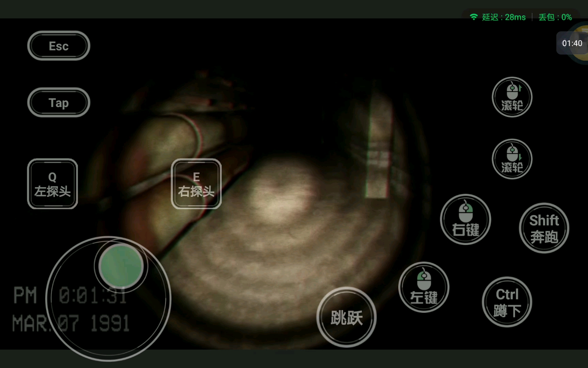Tap the 跳跃 jump button
The height and width of the screenshot is (368, 588).
pyautogui.click(x=346, y=317)
